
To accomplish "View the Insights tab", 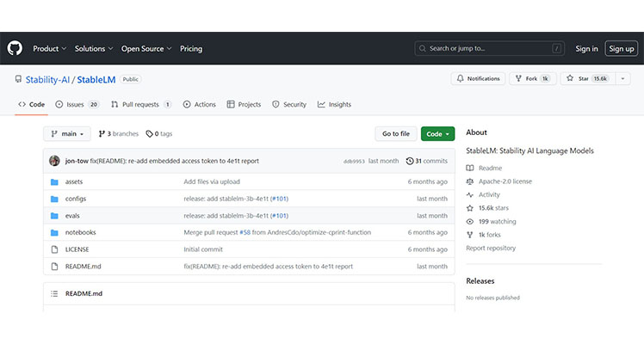I will tap(334, 105).
